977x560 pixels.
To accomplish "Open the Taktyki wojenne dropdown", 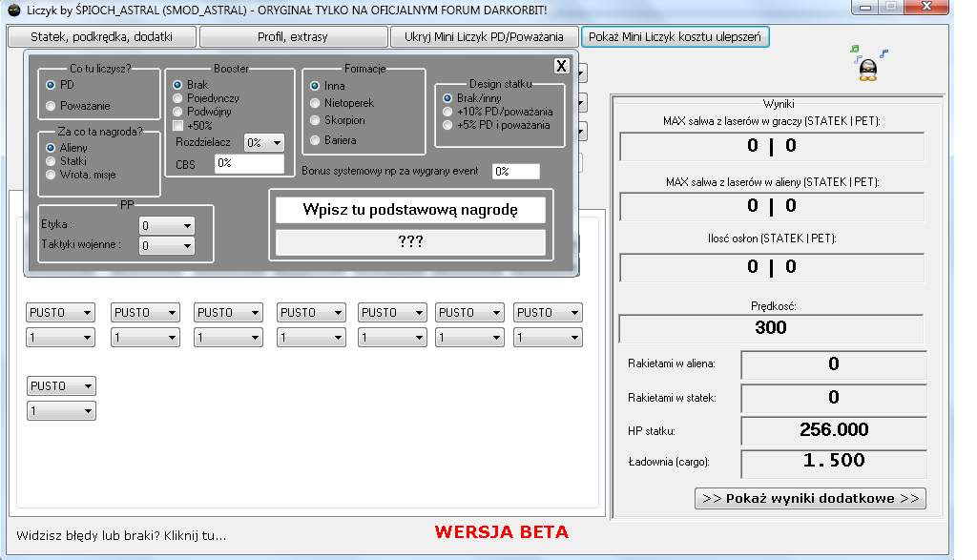I will (x=166, y=245).
